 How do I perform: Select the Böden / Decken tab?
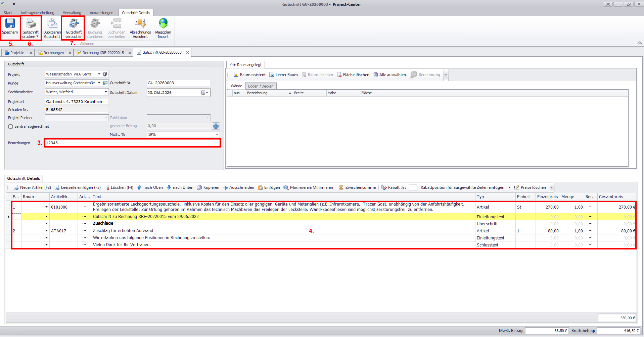261,86
